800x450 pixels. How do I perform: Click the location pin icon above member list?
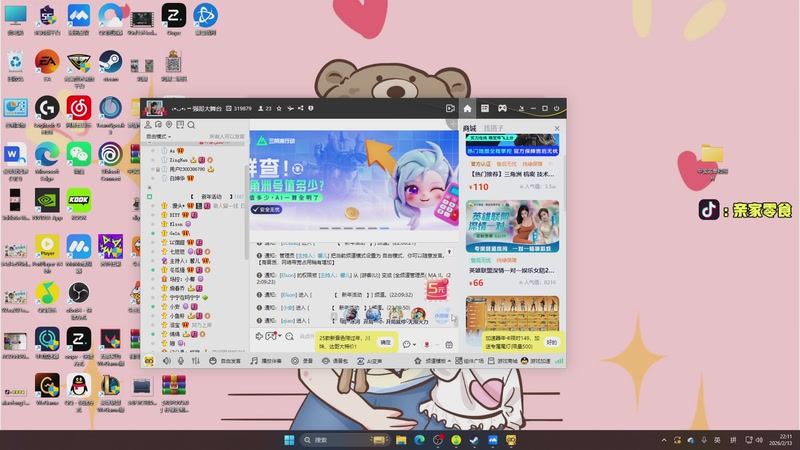[169, 124]
